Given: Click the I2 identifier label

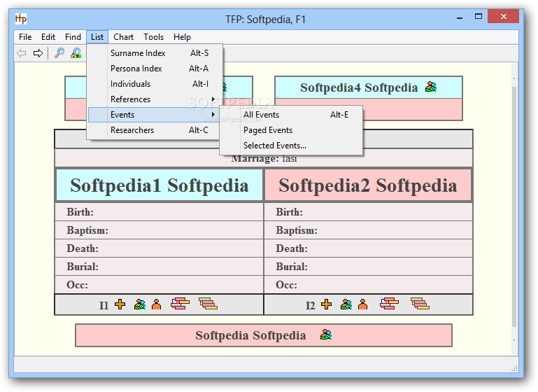Looking at the screenshot, I should tap(310, 305).
